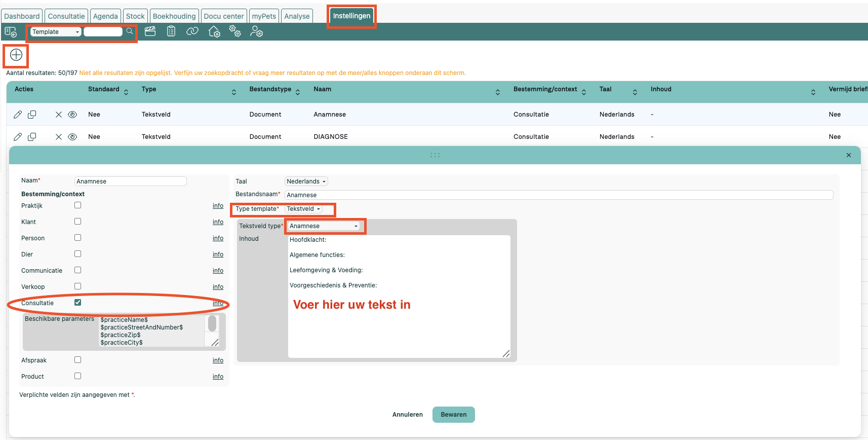The image size is (868, 440).
Task: Switch to the Agenda tab
Action: (x=105, y=16)
